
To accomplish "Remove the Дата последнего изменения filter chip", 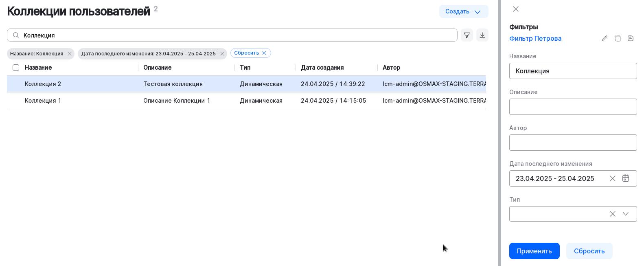I will pyautogui.click(x=222, y=54).
